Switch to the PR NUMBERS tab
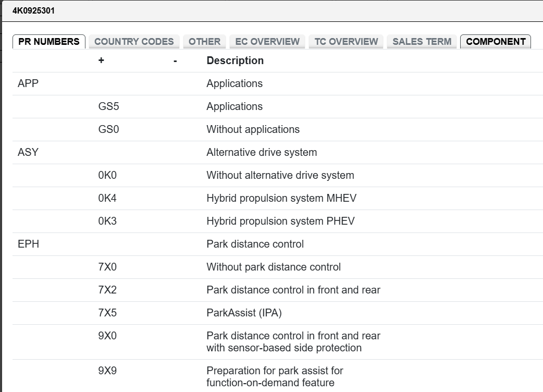Viewport: 543px width, 392px height. (x=49, y=42)
